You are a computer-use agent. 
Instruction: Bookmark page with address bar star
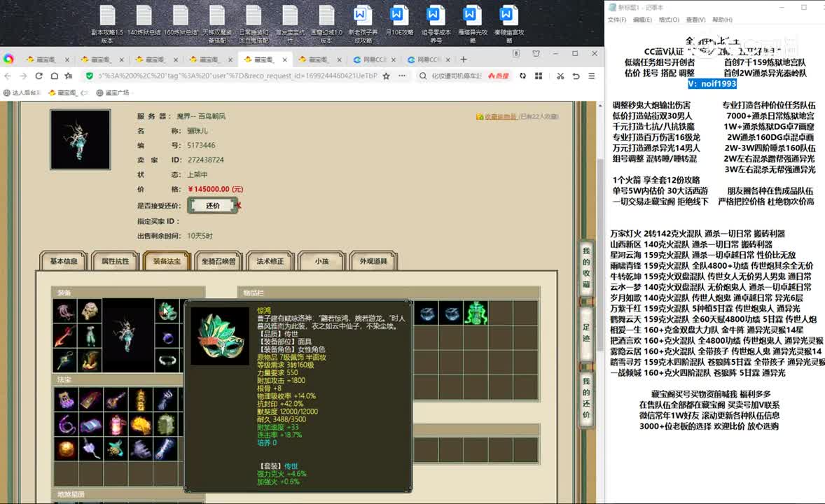click(386, 76)
